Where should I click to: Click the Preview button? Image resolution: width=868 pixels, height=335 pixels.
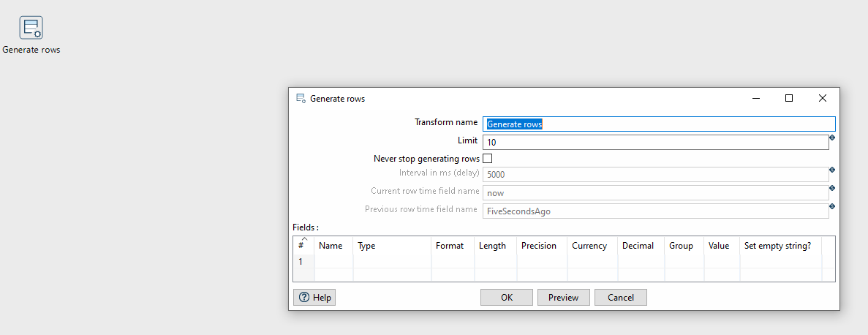pos(564,298)
